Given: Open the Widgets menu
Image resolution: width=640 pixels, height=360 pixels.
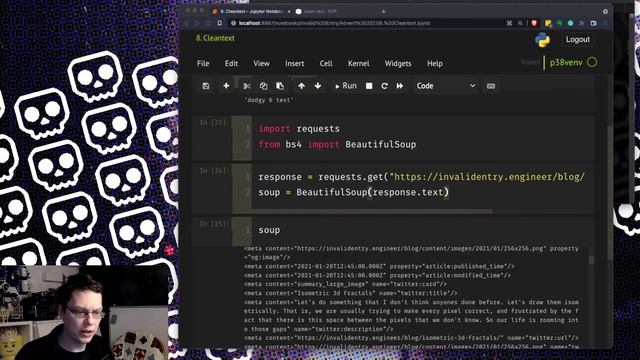Looking at the screenshot, I should pyautogui.click(x=398, y=64).
